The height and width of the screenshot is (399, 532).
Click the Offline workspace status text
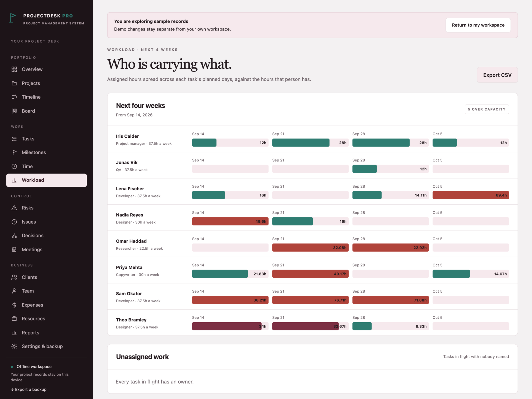click(x=34, y=367)
